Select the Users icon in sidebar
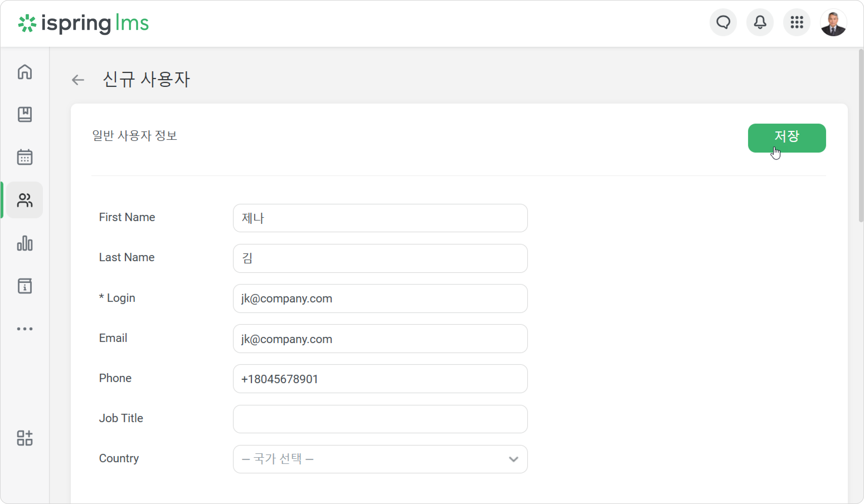The image size is (864, 504). (x=25, y=200)
